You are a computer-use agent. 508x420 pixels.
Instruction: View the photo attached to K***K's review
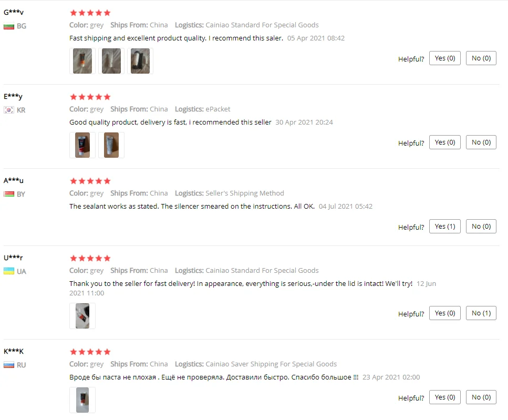pyautogui.click(x=82, y=400)
